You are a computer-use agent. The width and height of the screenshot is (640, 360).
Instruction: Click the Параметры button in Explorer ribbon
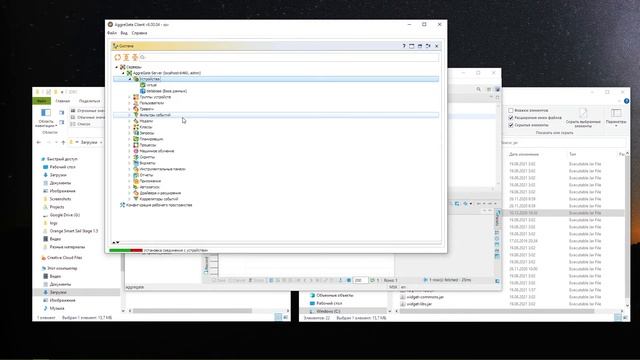tap(616, 117)
